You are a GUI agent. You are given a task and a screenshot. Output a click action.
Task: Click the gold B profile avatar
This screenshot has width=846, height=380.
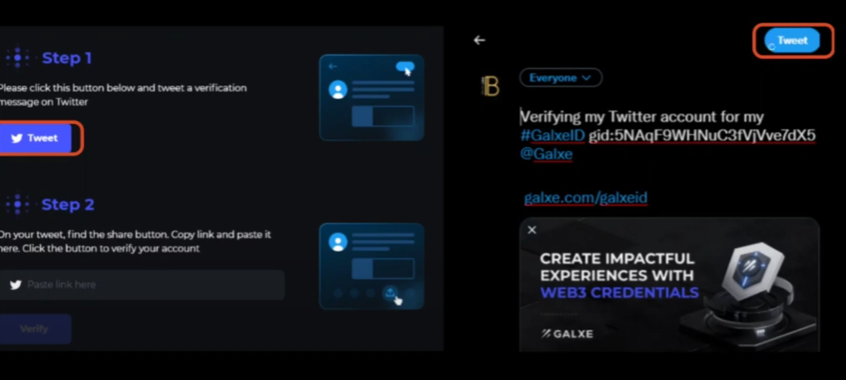pyautogui.click(x=490, y=86)
